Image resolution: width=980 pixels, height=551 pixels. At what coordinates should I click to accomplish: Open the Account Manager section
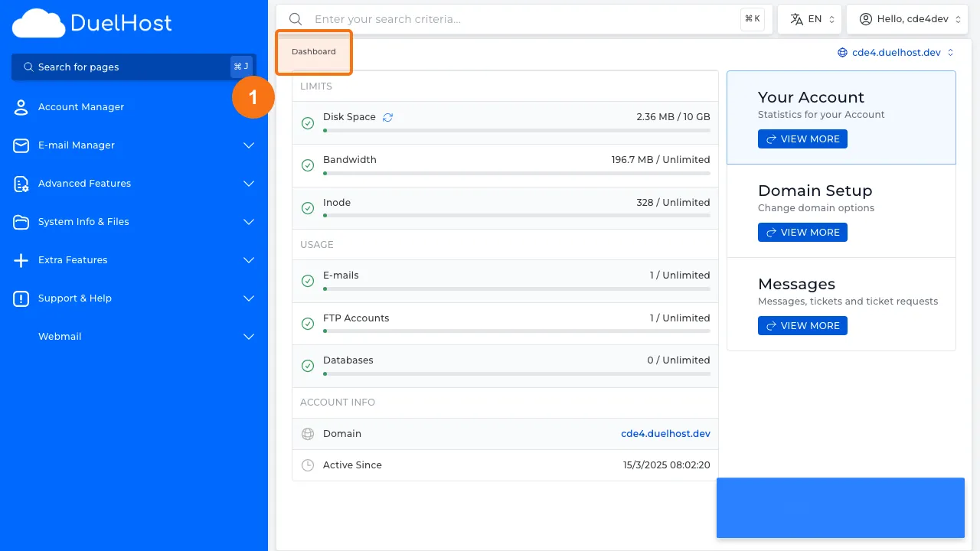[83, 106]
